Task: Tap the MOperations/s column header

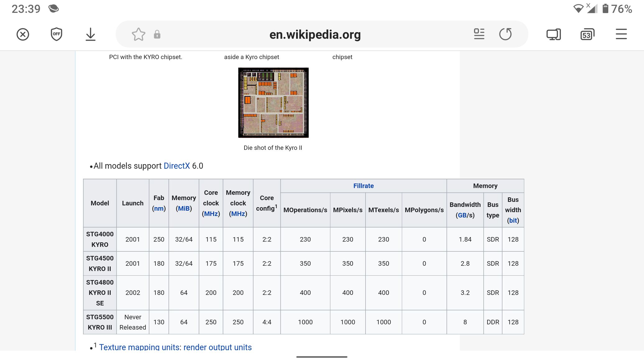Action: [x=305, y=210]
